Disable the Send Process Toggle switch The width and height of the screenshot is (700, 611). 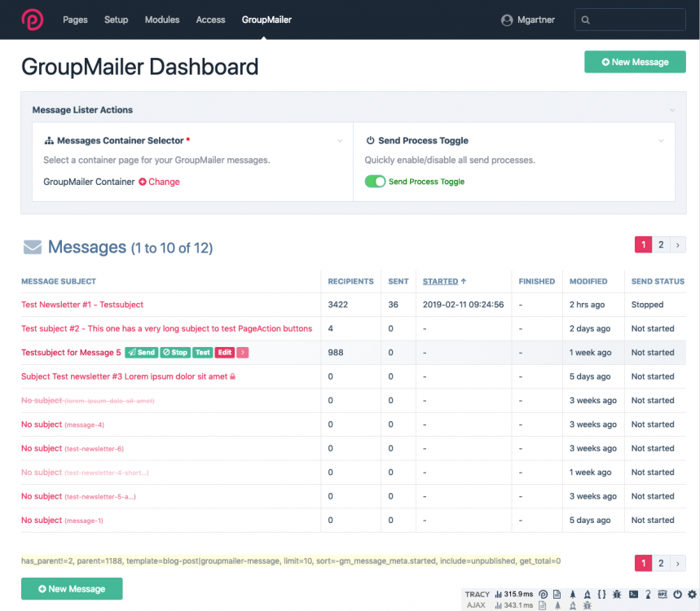(x=375, y=182)
